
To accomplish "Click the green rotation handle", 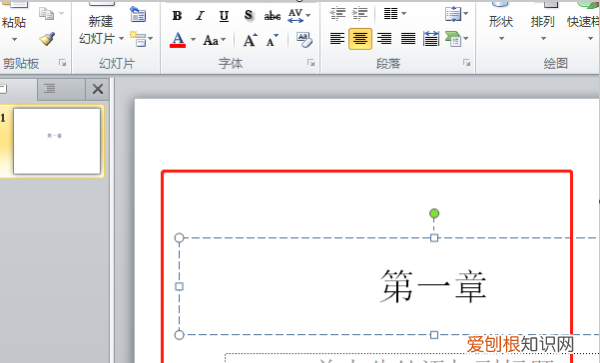I will [x=434, y=213].
